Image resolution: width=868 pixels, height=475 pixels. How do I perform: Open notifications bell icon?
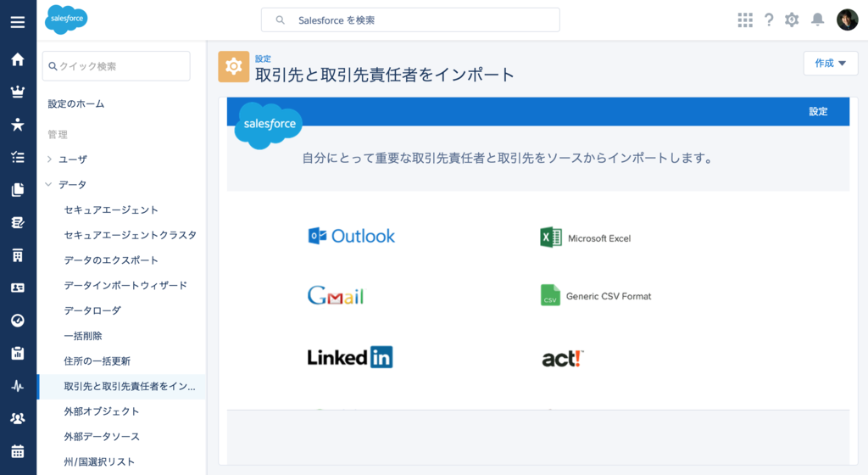(x=818, y=20)
